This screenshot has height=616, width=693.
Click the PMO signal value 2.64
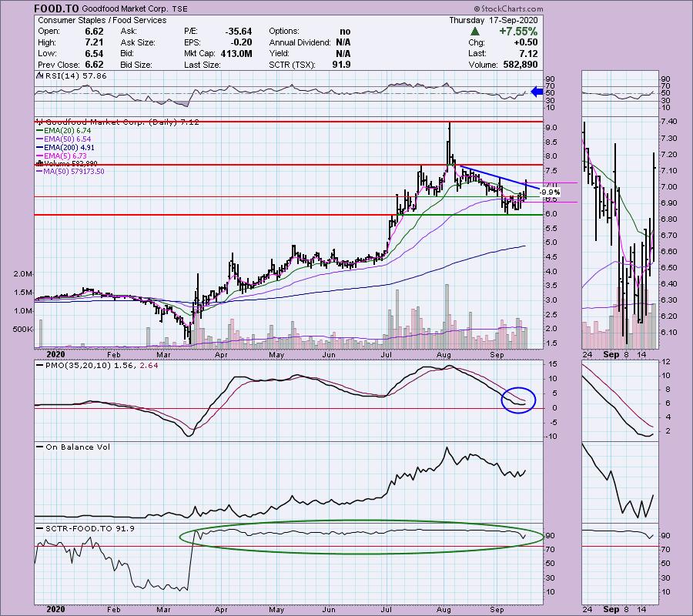[149, 366]
